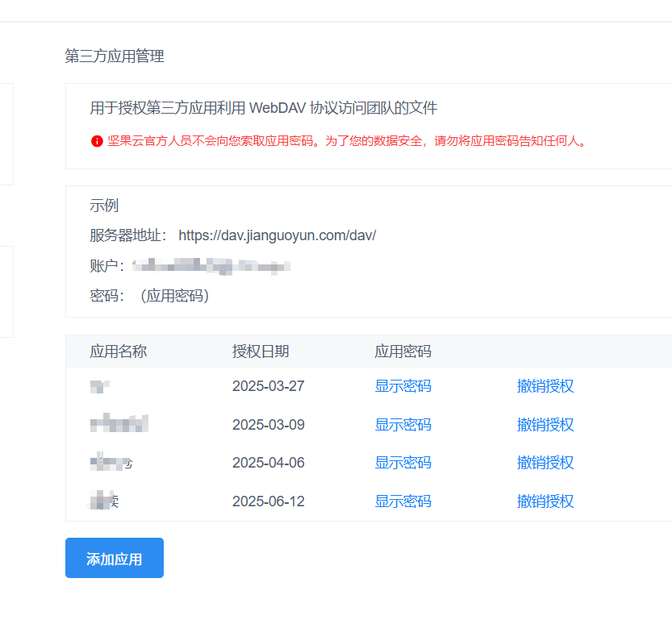Display password for app authorized 2025-06-12

(x=403, y=501)
